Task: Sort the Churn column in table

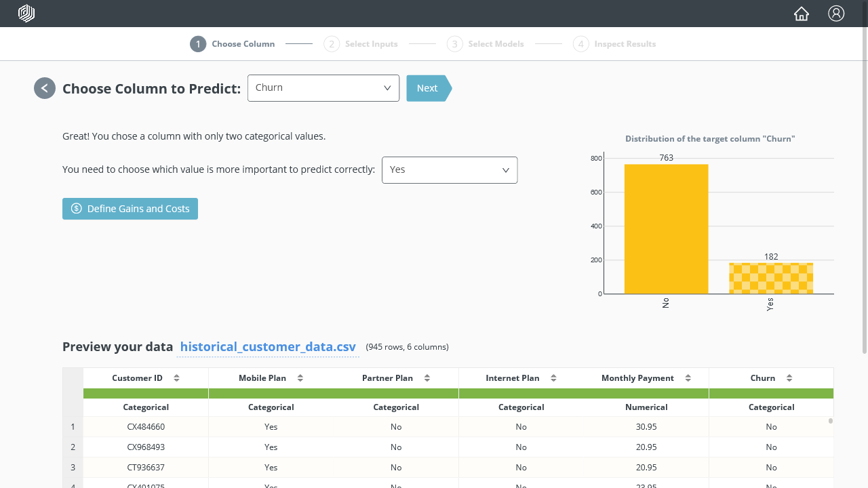Action: click(x=789, y=378)
